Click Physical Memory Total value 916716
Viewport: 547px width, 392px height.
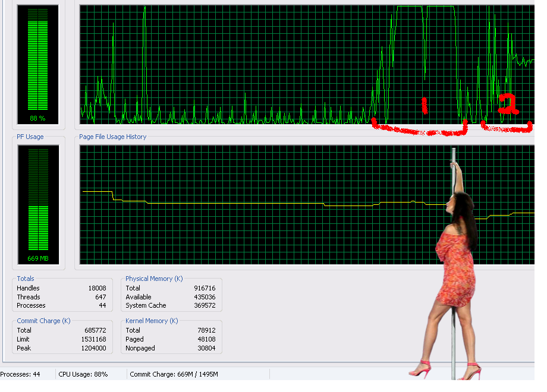(205, 288)
